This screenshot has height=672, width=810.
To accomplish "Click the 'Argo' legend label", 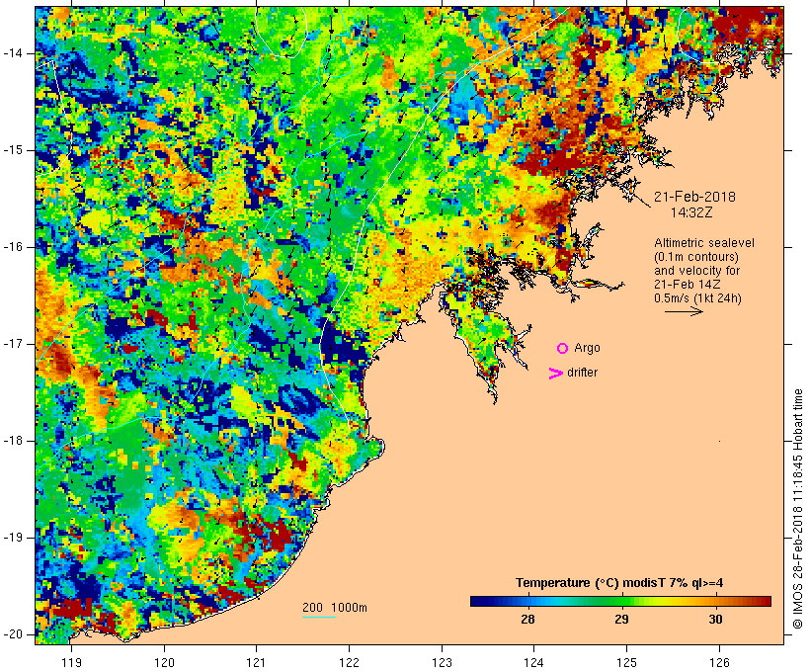I will click(588, 348).
